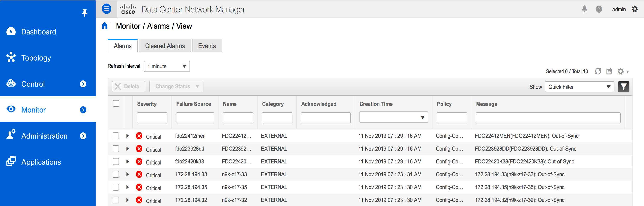
Task: Click the home breadcrumb icon
Action: point(105,26)
